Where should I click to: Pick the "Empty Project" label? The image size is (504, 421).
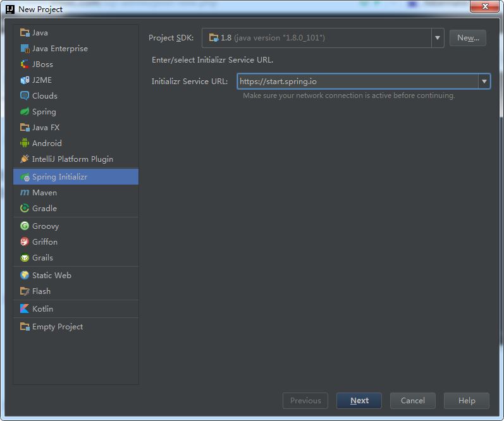(58, 327)
